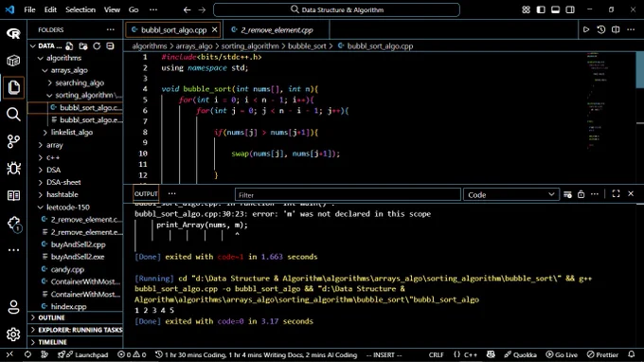Open the Source Control view
Screen dimensions: 644x362
tap(13, 141)
